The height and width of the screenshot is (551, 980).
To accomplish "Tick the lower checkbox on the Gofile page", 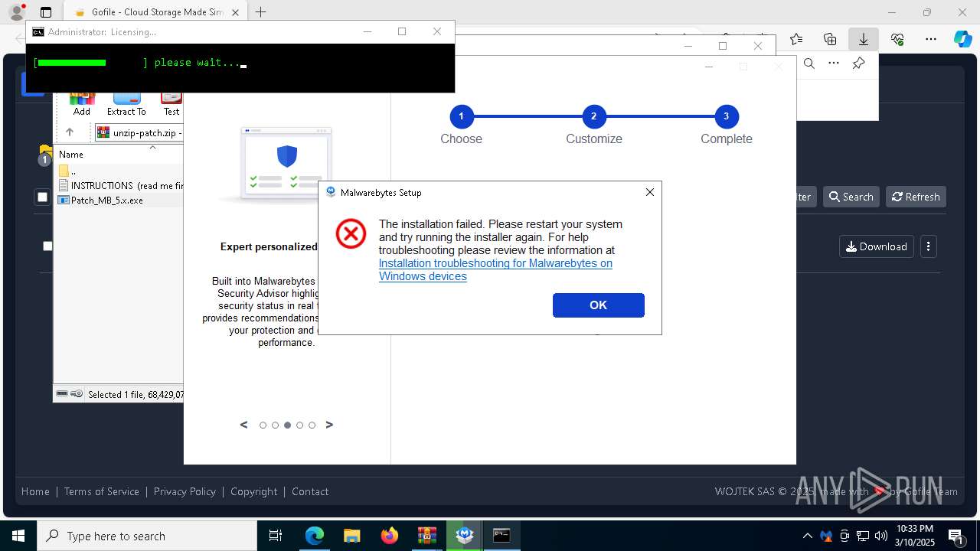I will coord(47,246).
